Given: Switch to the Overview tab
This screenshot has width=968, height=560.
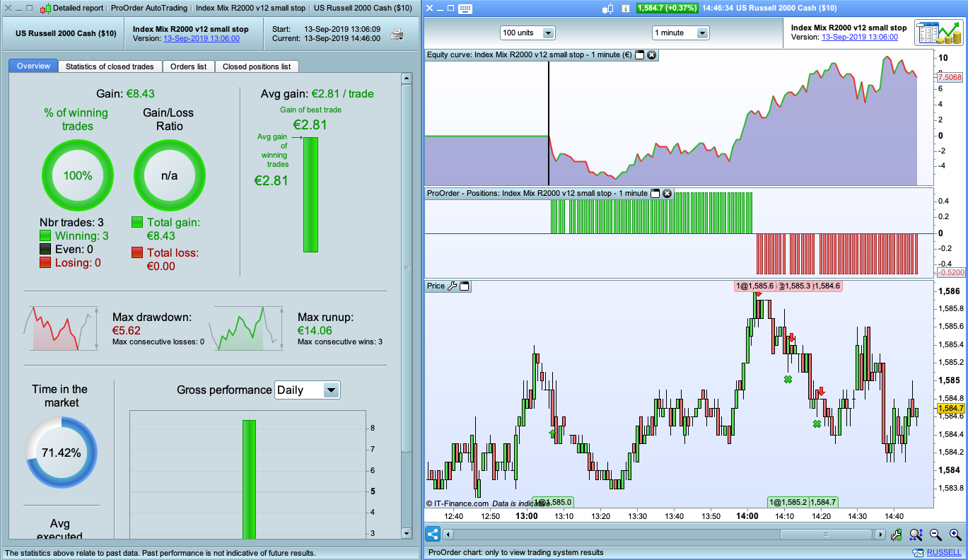Looking at the screenshot, I should pos(33,66).
